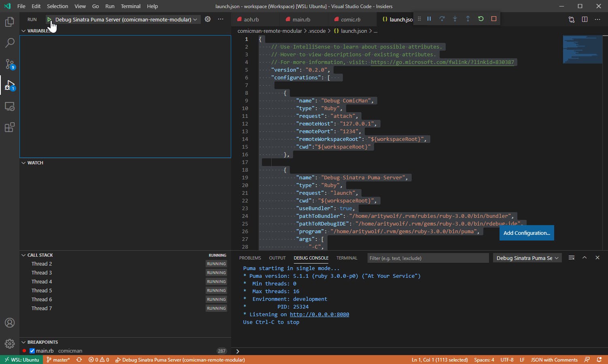Switch to the Terminal panel tab

347,258
